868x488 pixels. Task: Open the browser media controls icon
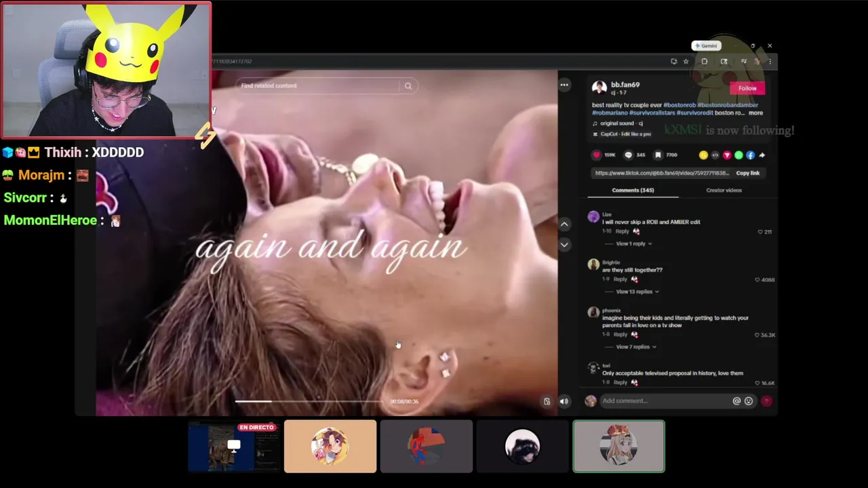[744, 61]
